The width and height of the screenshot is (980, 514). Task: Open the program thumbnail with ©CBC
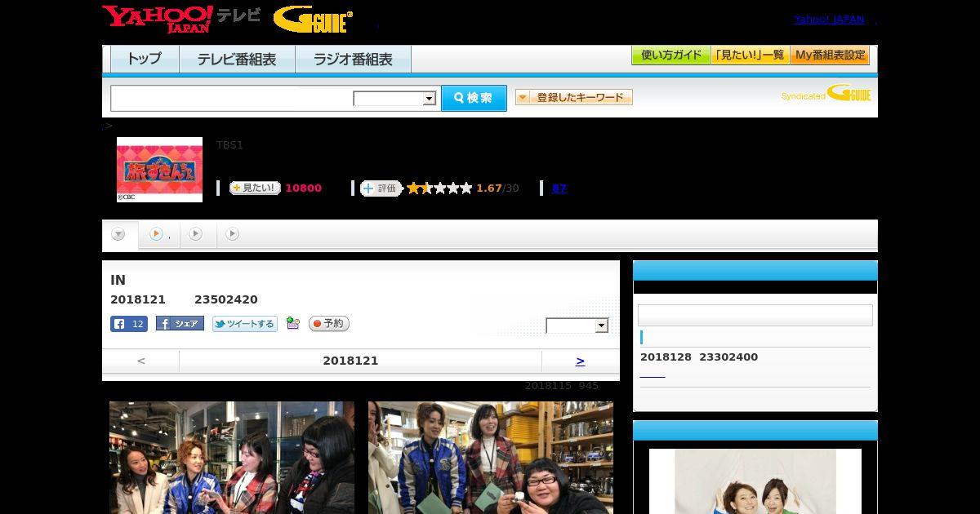pos(159,170)
